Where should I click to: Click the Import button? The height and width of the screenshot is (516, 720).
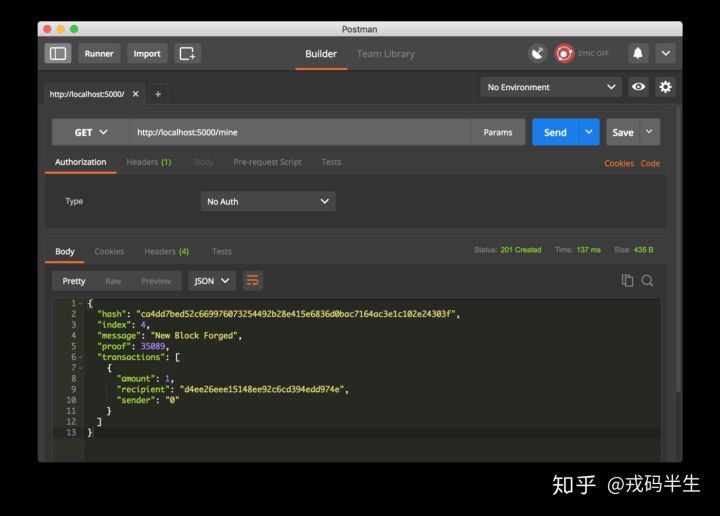pyautogui.click(x=147, y=54)
